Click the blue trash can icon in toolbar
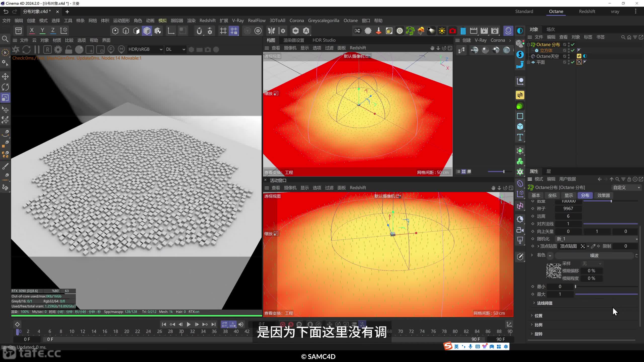Screen dimensions: 644x362 [x=463, y=31]
